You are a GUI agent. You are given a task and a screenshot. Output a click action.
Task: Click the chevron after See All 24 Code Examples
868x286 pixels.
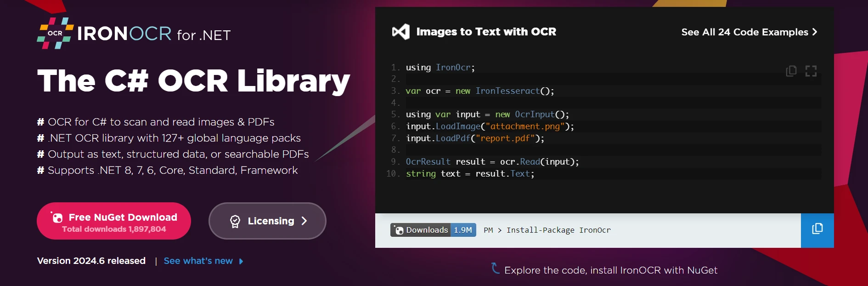tap(815, 32)
